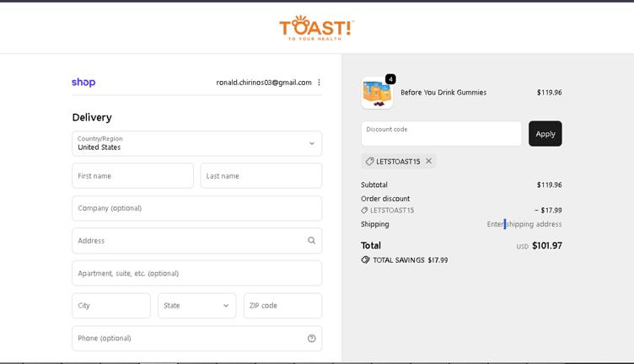The image size is (634, 364).
Task: Click the Order discount label
Action: click(x=385, y=199)
